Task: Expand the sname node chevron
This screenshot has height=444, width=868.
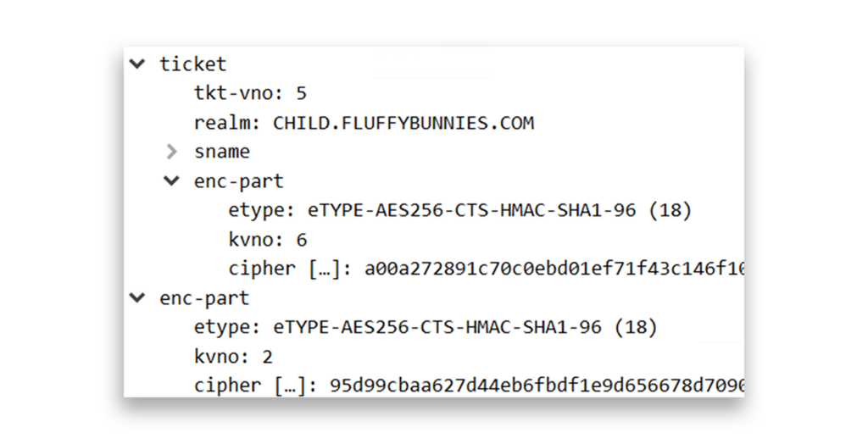Action: 171,152
